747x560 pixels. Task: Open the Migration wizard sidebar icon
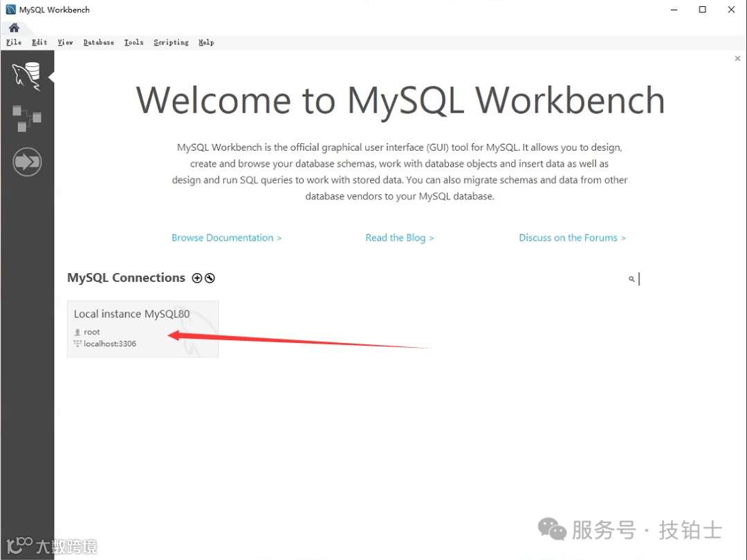[x=27, y=162]
